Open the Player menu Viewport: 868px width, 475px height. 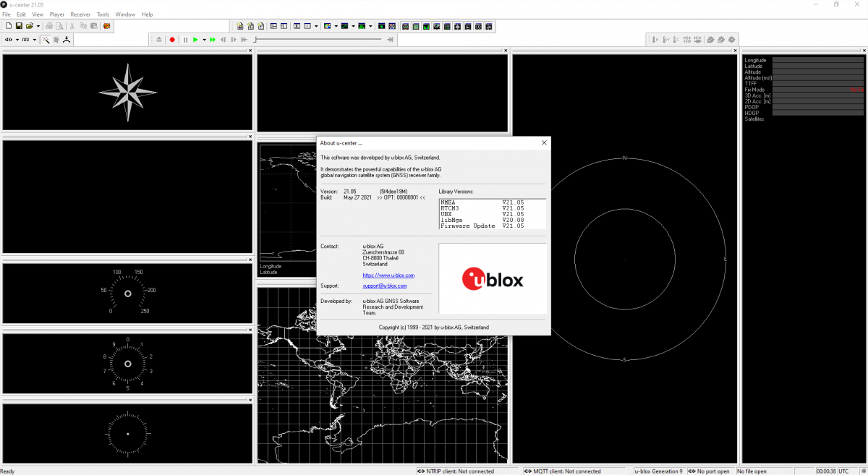point(57,14)
